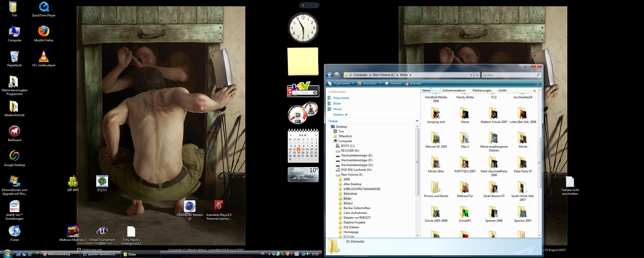Select the iTunes desktop icon

[x=14, y=233]
